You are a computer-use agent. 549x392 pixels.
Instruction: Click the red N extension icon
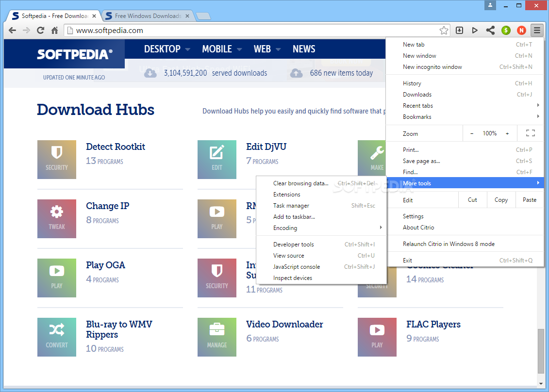(521, 31)
